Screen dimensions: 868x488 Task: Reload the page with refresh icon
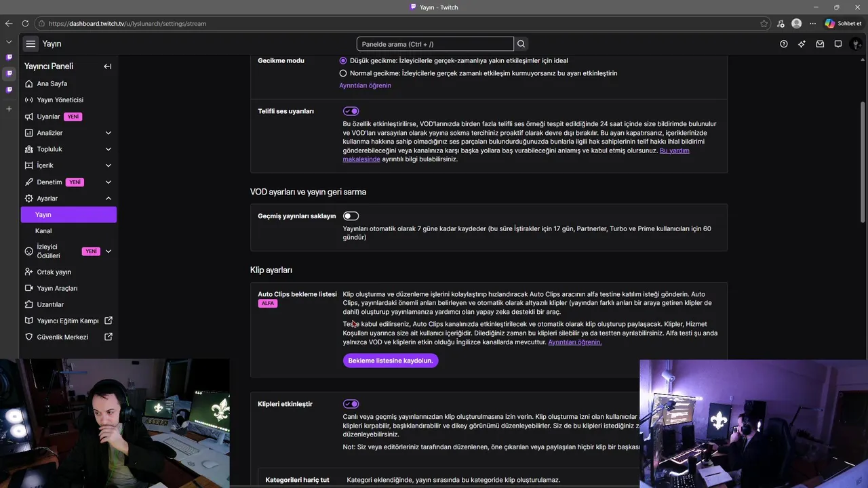(x=26, y=23)
